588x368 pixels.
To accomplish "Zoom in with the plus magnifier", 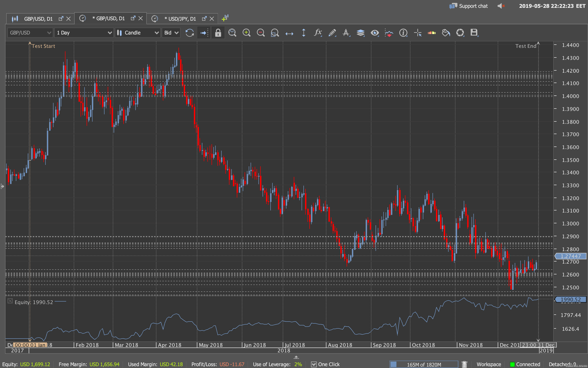I will click(x=246, y=33).
